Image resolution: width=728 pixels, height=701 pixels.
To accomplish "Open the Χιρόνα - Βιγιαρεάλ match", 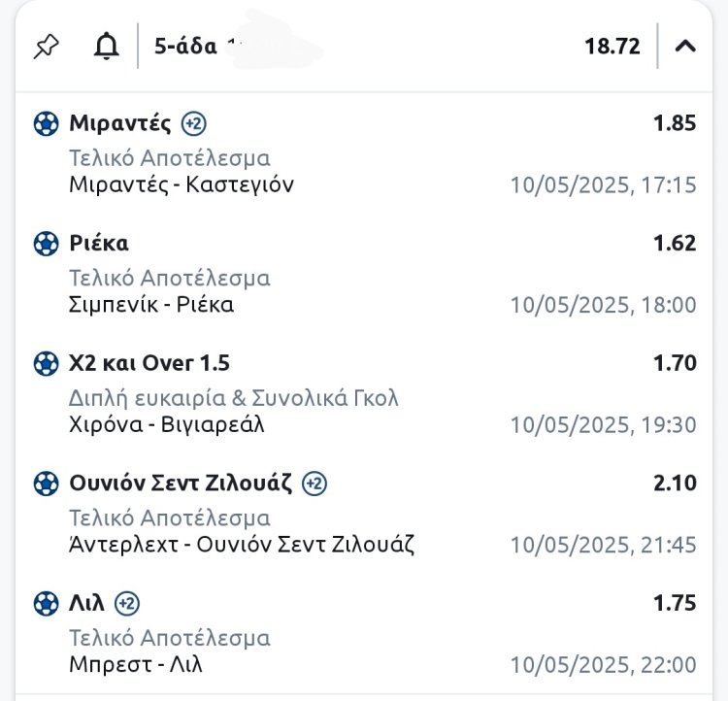I will [x=167, y=424].
